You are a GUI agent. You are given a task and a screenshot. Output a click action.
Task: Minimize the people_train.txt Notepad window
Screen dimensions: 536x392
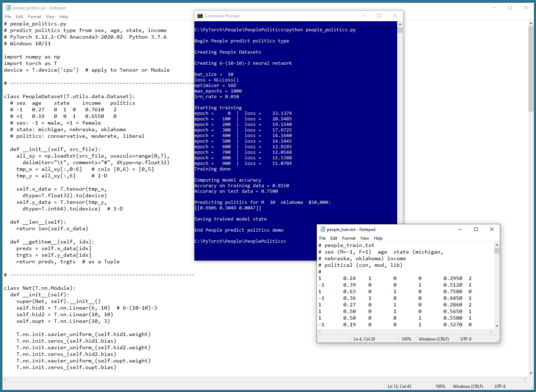coord(460,229)
